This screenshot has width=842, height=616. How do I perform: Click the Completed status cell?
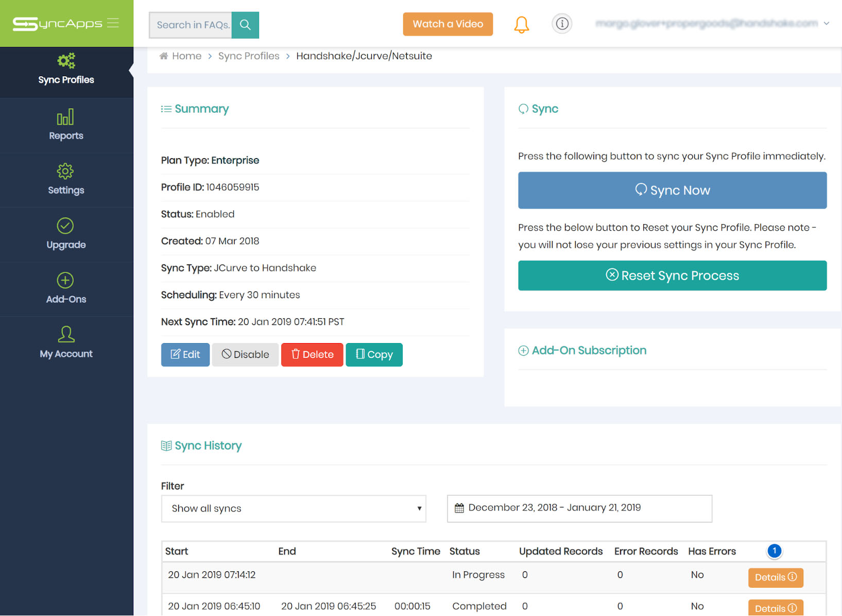(479, 606)
